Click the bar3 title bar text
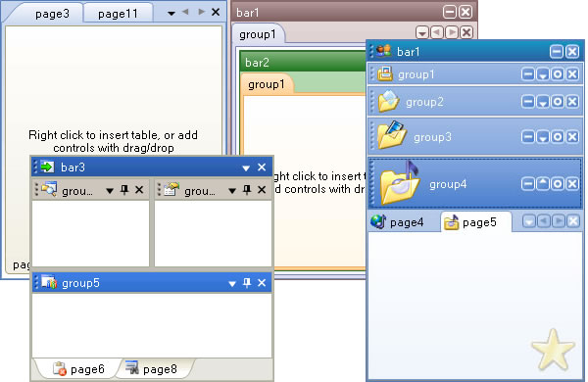The width and height of the screenshot is (588, 382). (73, 167)
